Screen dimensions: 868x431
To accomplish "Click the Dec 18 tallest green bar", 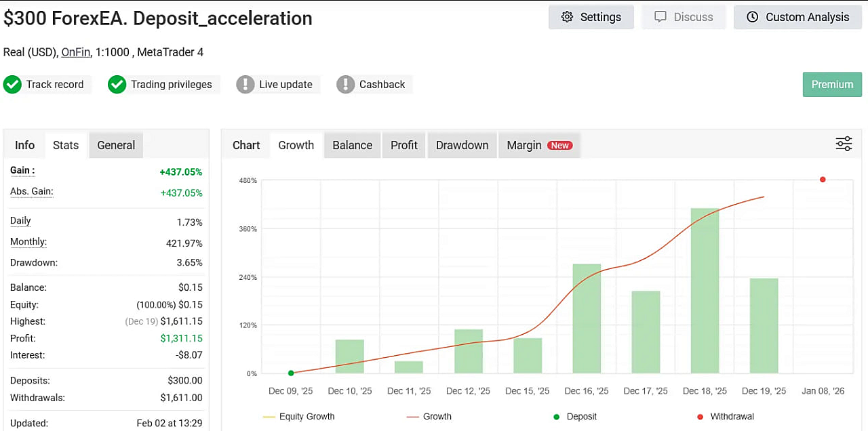I will tap(705, 291).
